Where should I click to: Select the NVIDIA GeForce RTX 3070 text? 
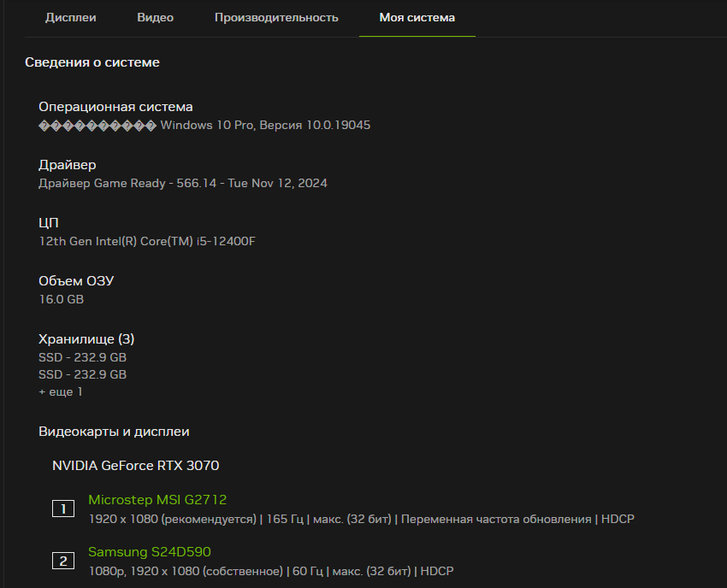pos(135,465)
